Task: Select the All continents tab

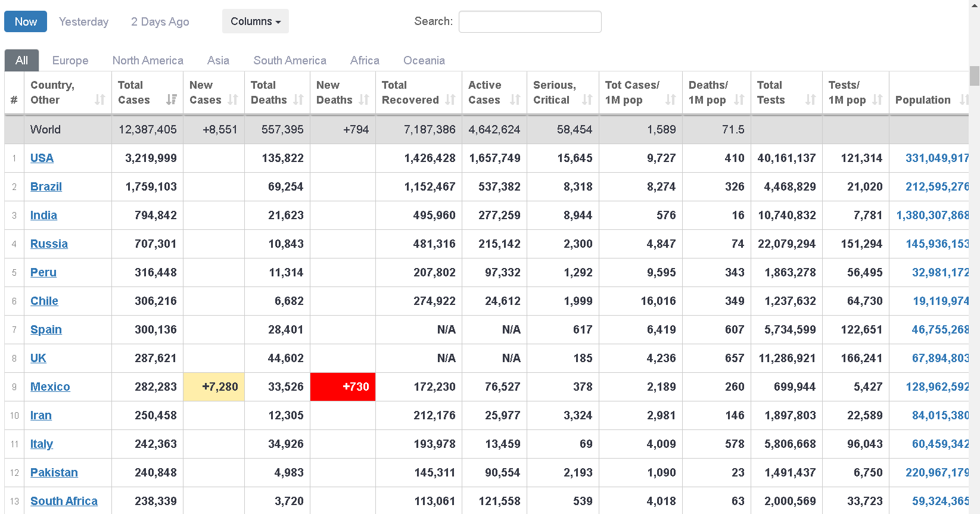Action: (21, 60)
